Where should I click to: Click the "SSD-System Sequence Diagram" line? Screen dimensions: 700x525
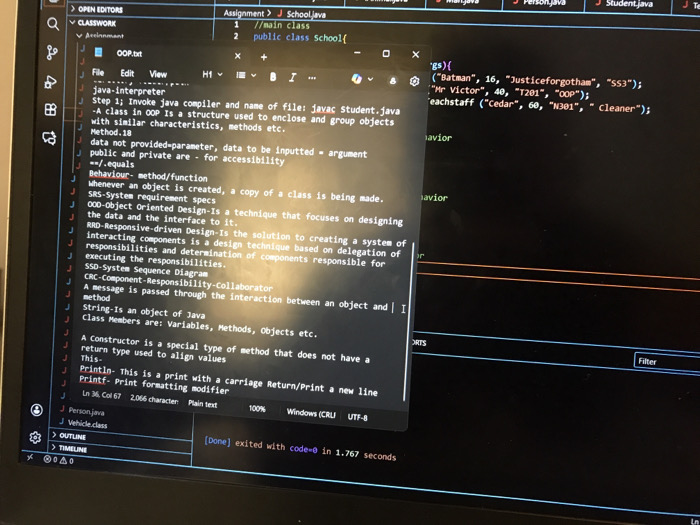point(146,270)
